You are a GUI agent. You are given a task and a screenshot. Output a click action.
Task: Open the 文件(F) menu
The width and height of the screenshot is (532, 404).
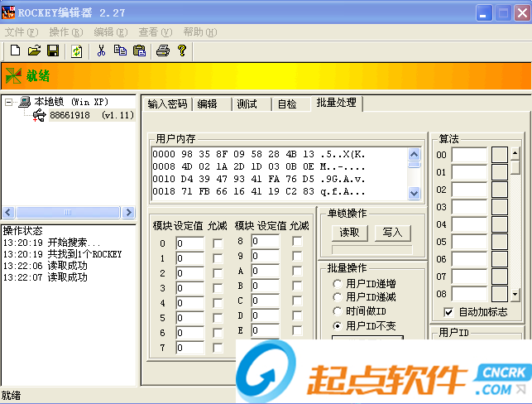[22, 32]
